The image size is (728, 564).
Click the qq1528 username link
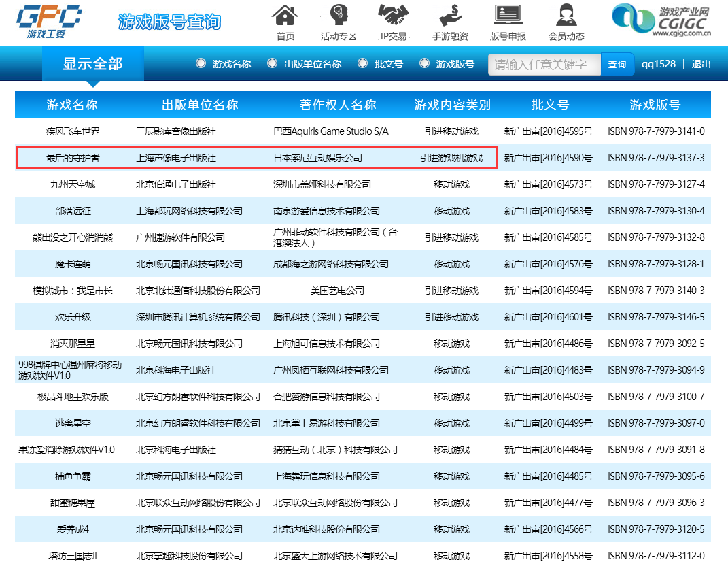(658, 64)
